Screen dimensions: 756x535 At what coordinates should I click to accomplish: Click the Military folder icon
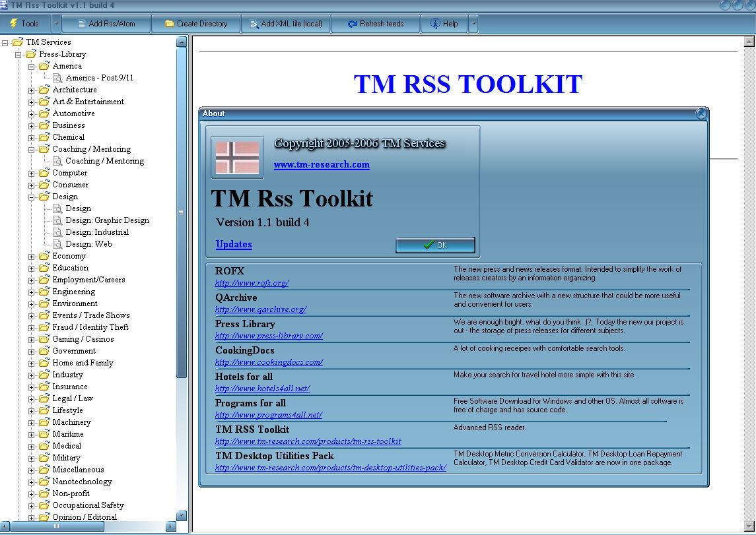coord(44,457)
